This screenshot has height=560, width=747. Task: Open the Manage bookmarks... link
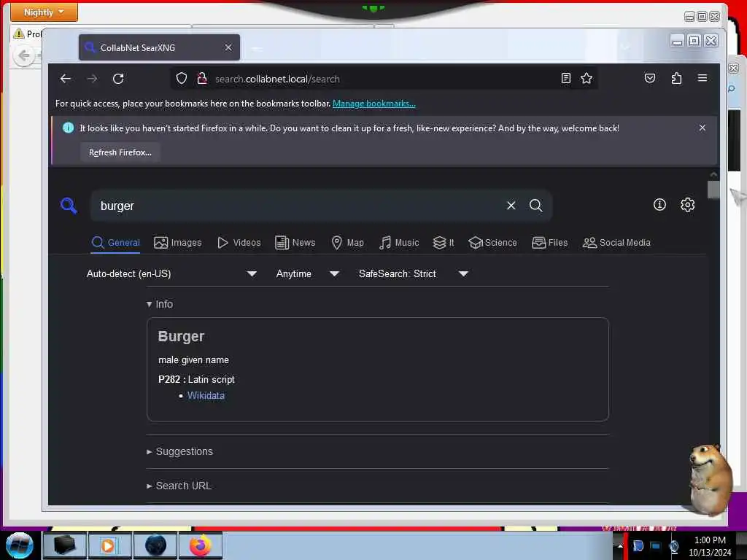[x=374, y=104]
